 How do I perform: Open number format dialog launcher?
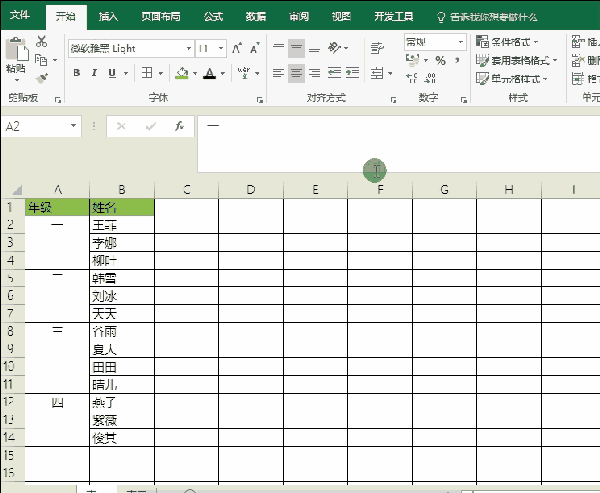pyautogui.click(x=464, y=100)
